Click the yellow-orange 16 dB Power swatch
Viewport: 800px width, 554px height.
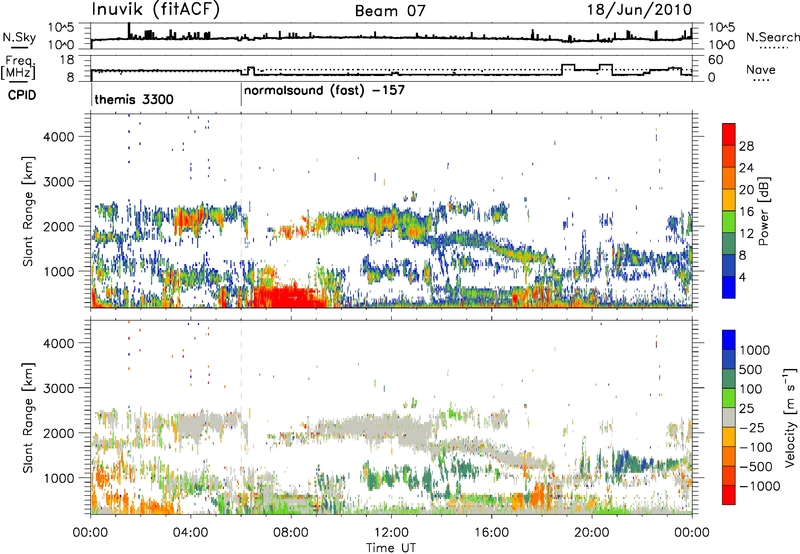pyautogui.click(x=729, y=200)
